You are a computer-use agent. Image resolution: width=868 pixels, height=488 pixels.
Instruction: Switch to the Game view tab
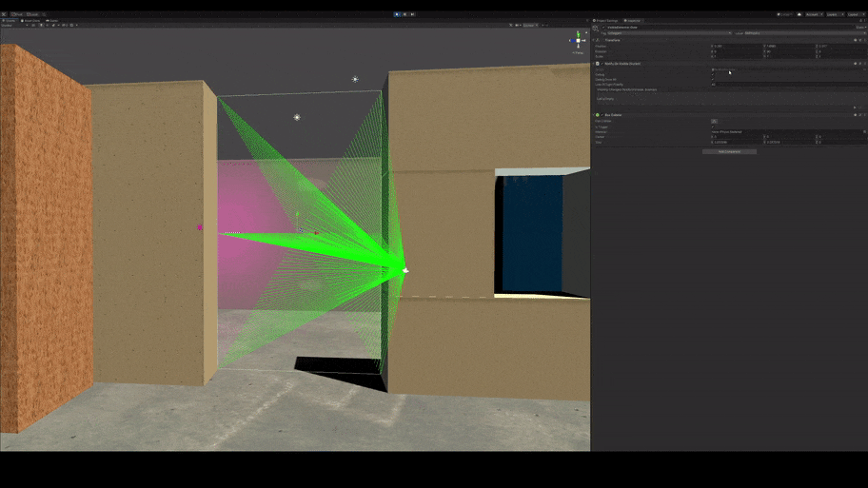pyautogui.click(x=52, y=21)
